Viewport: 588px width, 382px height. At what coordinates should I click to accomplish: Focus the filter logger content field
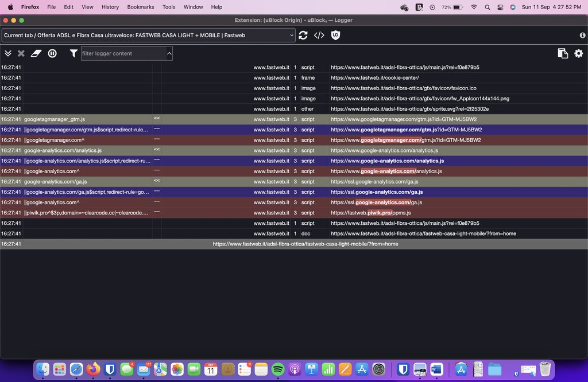coord(123,53)
